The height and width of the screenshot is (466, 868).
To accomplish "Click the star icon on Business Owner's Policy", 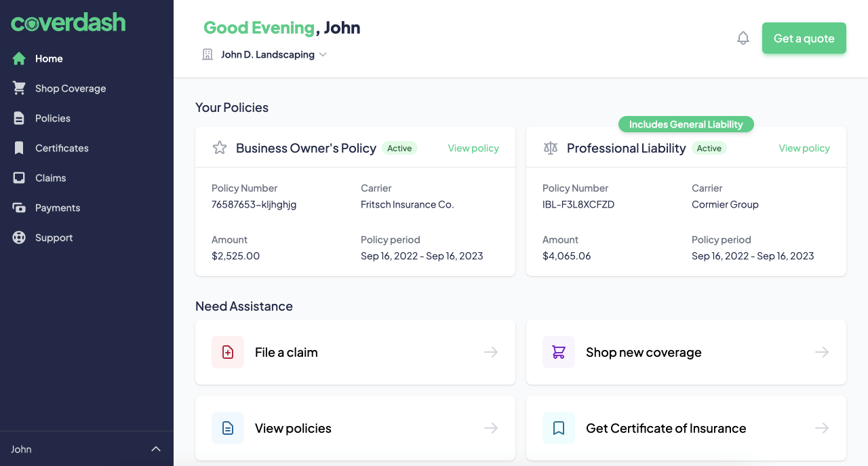I will click(x=220, y=148).
